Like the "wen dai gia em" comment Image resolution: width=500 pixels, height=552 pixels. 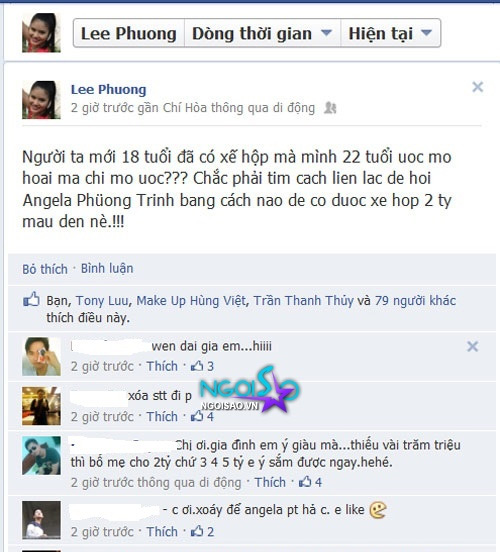click(x=162, y=366)
